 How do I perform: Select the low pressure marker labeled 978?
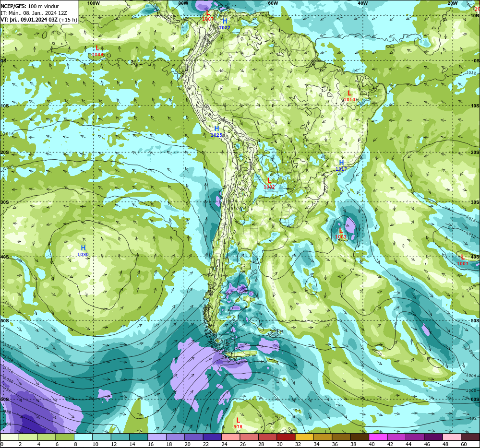click(x=238, y=423)
